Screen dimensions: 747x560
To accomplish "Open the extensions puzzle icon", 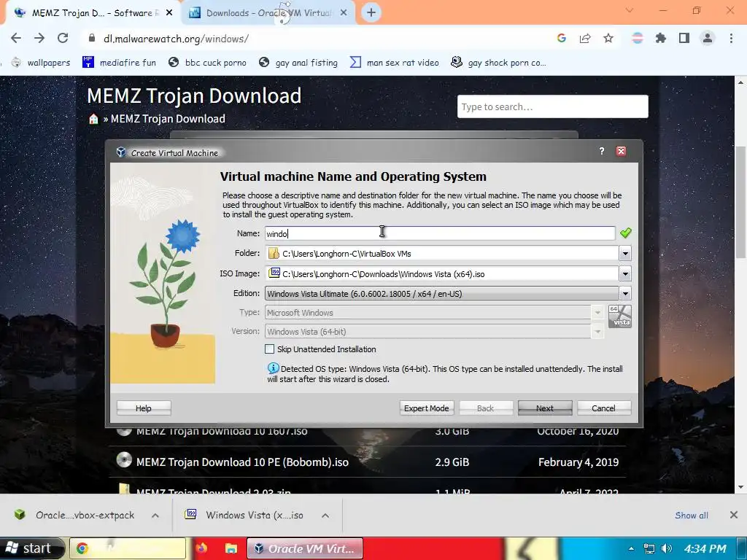I will pos(660,38).
